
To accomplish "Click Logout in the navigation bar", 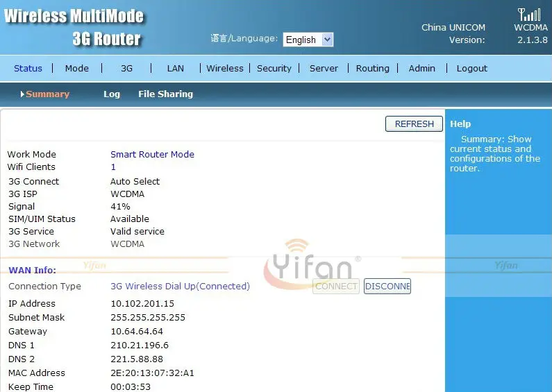I will 471,68.
